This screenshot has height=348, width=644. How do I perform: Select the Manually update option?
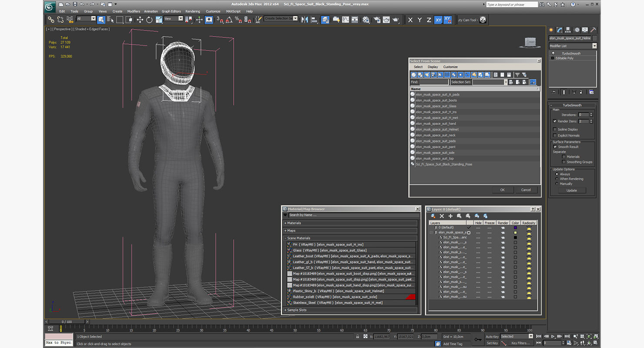(557, 184)
